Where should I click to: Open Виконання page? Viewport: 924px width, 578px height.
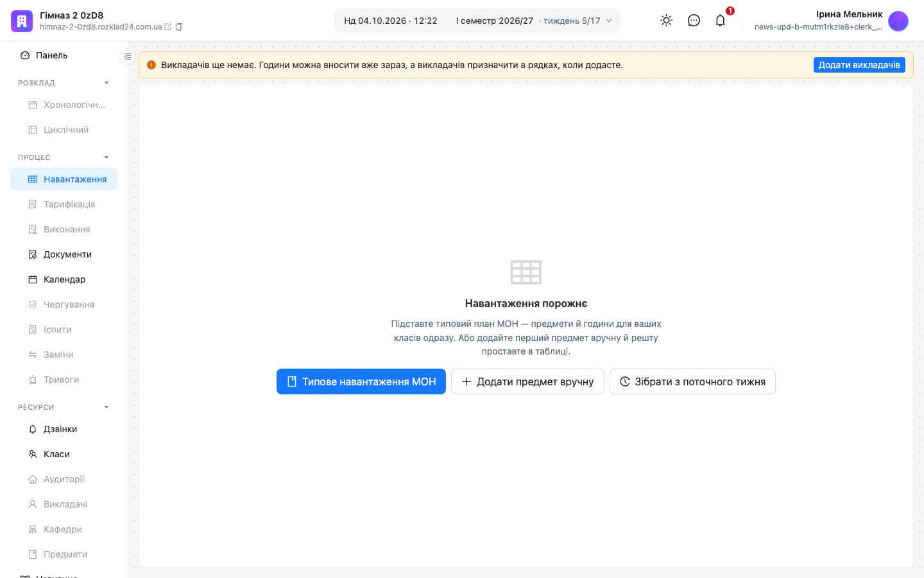tap(64, 229)
